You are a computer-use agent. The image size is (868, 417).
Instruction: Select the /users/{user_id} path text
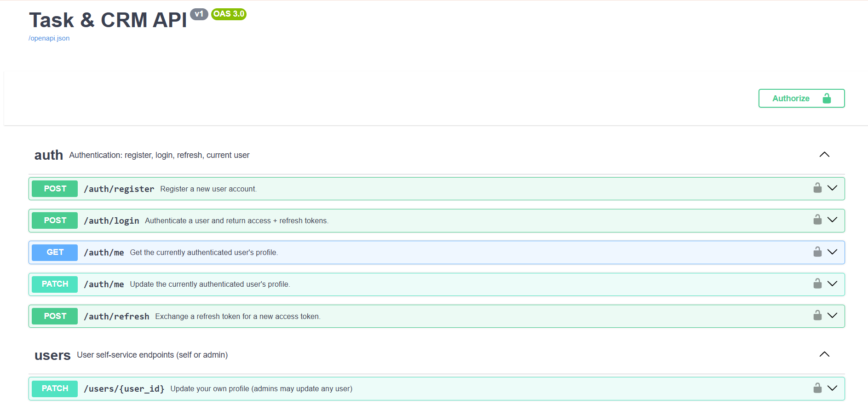[124, 389]
